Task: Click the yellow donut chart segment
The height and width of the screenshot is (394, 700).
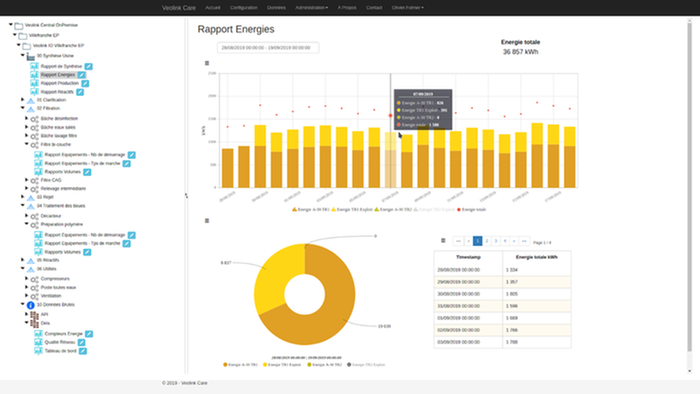Action: click(x=275, y=277)
